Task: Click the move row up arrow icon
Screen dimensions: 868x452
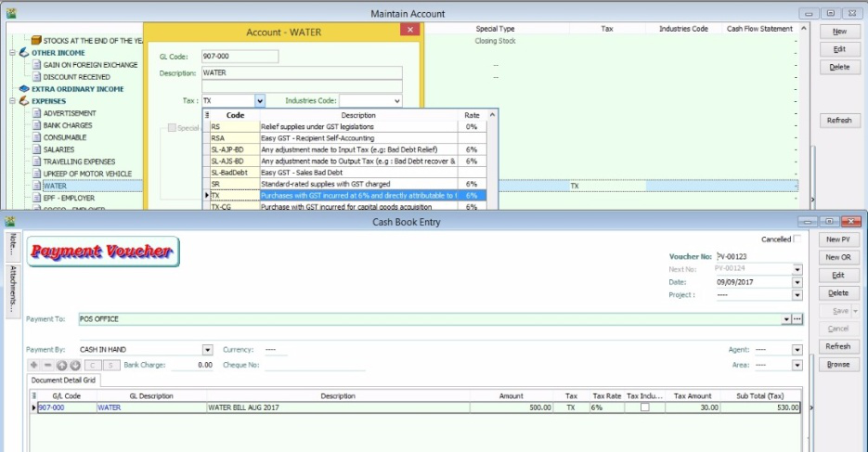Action: pos(61,365)
